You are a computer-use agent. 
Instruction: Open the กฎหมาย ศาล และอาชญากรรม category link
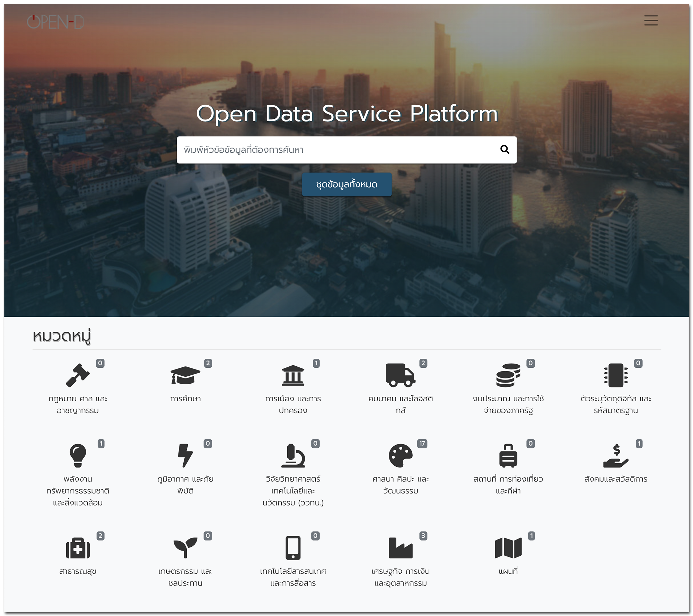point(78,404)
